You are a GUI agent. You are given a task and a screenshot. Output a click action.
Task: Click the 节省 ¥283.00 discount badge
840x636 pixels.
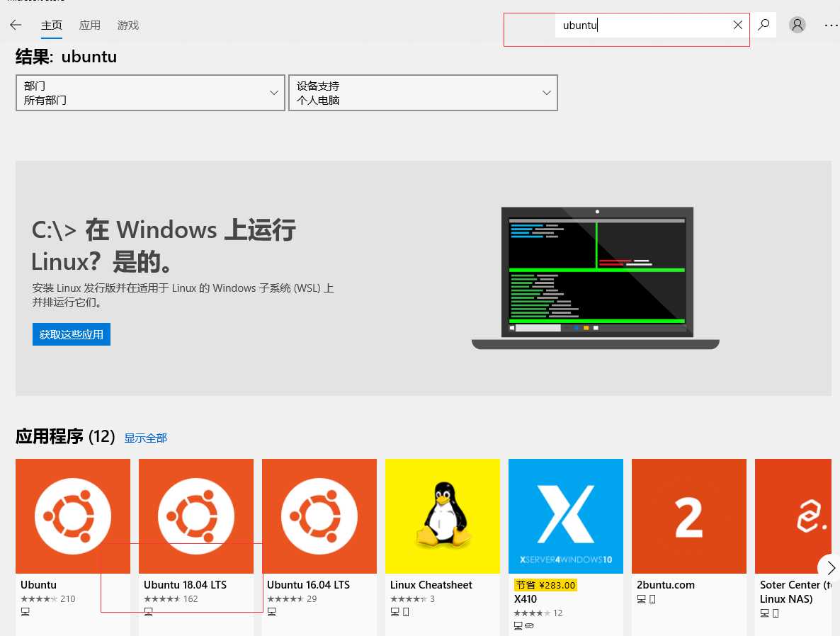[545, 585]
